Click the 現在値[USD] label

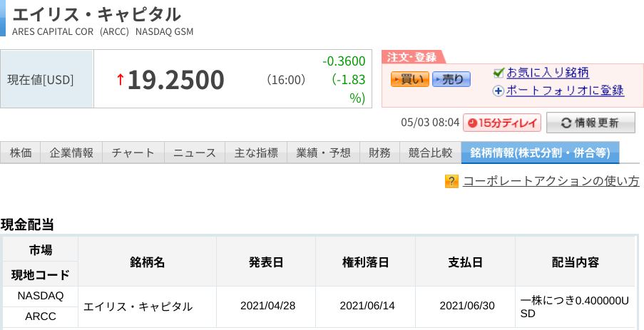(x=41, y=80)
